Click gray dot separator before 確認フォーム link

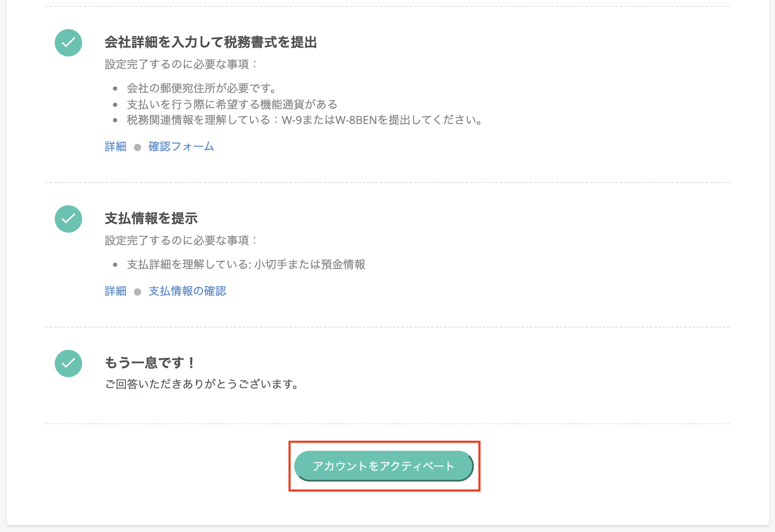[137, 148]
